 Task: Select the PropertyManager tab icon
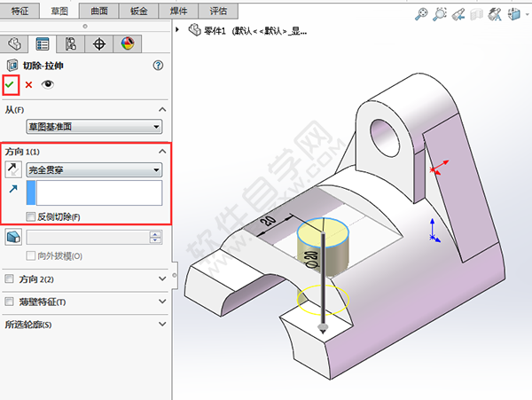click(43, 43)
